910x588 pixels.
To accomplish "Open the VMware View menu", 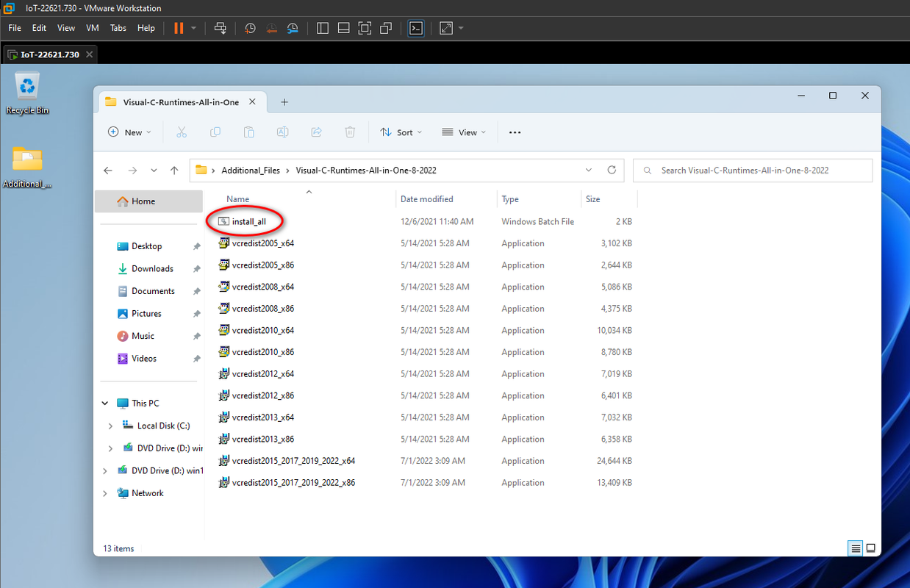I will tap(66, 28).
